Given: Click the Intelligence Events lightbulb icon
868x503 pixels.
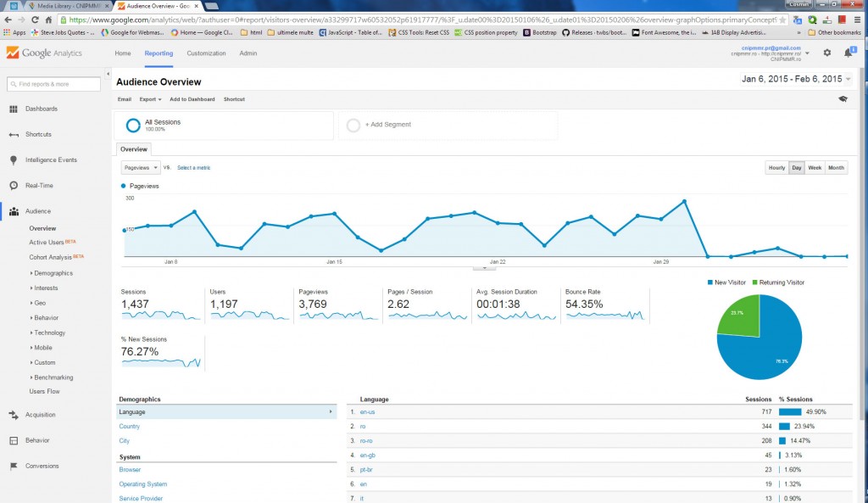Looking at the screenshot, I should (14, 160).
